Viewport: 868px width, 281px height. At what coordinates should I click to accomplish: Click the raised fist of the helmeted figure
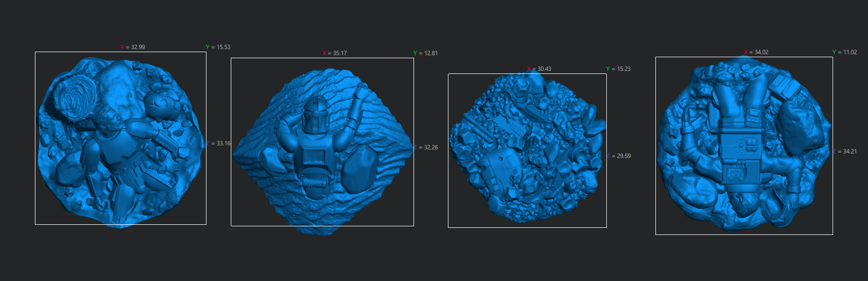[361, 92]
